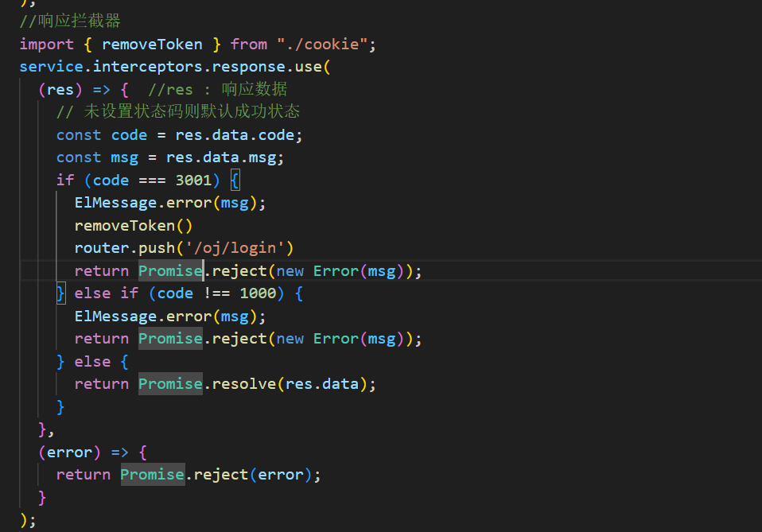Click the "./cookie" string literal
This screenshot has width=762, height=532.
[x=322, y=45]
